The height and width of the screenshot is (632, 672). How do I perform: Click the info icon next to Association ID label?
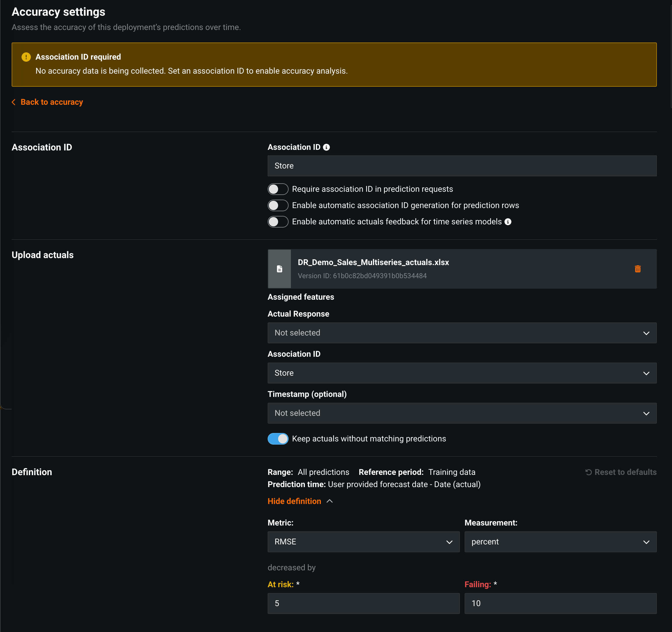click(326, 148)
